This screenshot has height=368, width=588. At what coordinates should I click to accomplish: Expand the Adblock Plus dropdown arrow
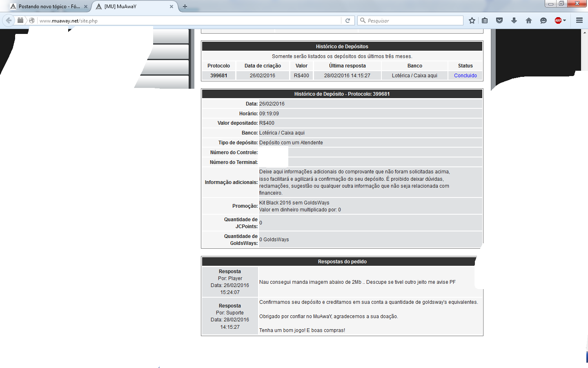pos(565,20)
